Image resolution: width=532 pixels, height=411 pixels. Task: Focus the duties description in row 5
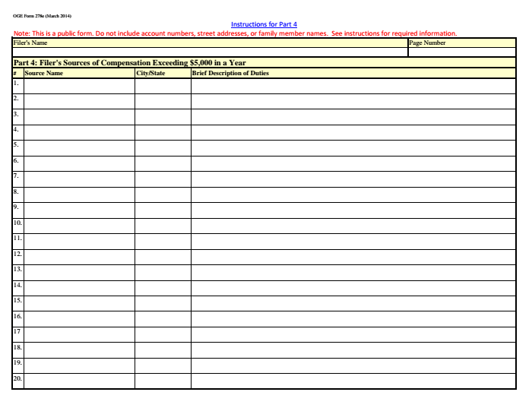pos(353,148)
